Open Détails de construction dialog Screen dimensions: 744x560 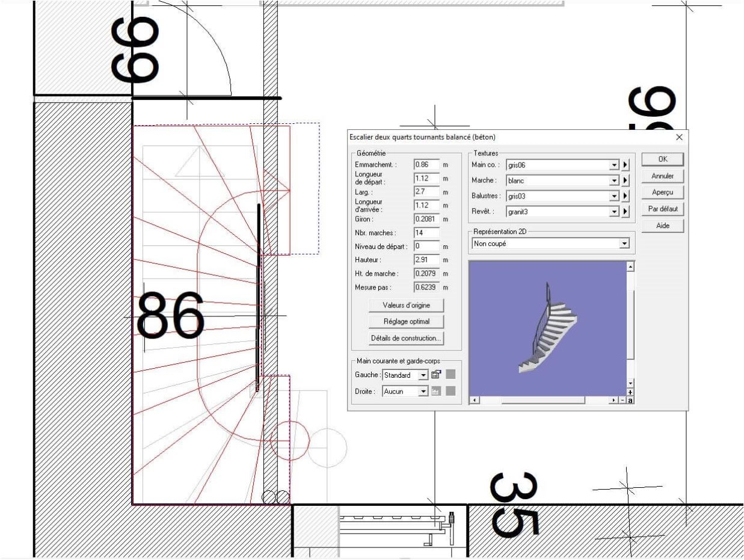click(x=408, y=337)
